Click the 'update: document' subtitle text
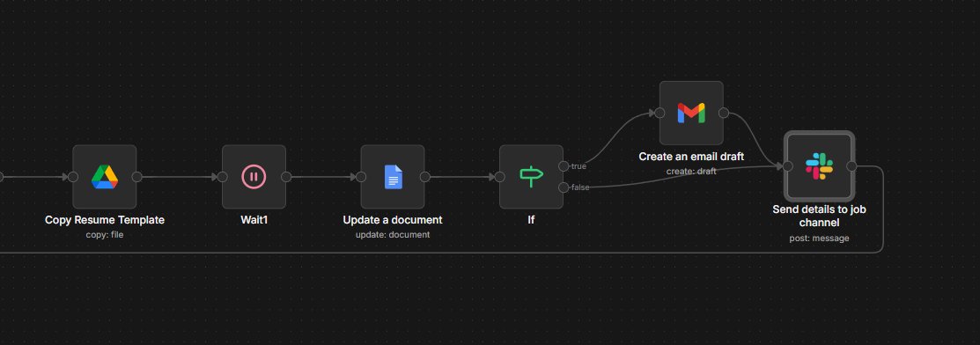 click(x=393, y=235)
